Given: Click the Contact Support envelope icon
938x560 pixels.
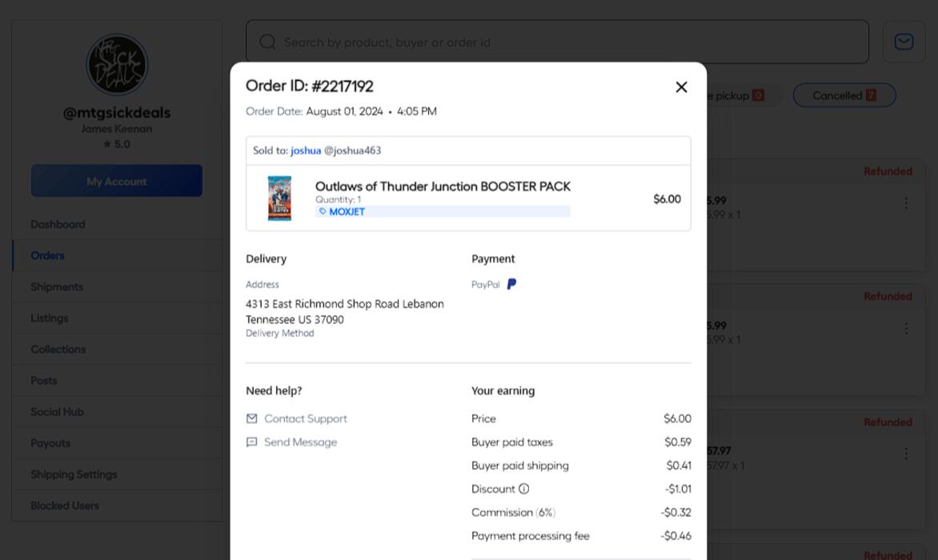Looking at the screenshot, I should click(x=252, y=419).
